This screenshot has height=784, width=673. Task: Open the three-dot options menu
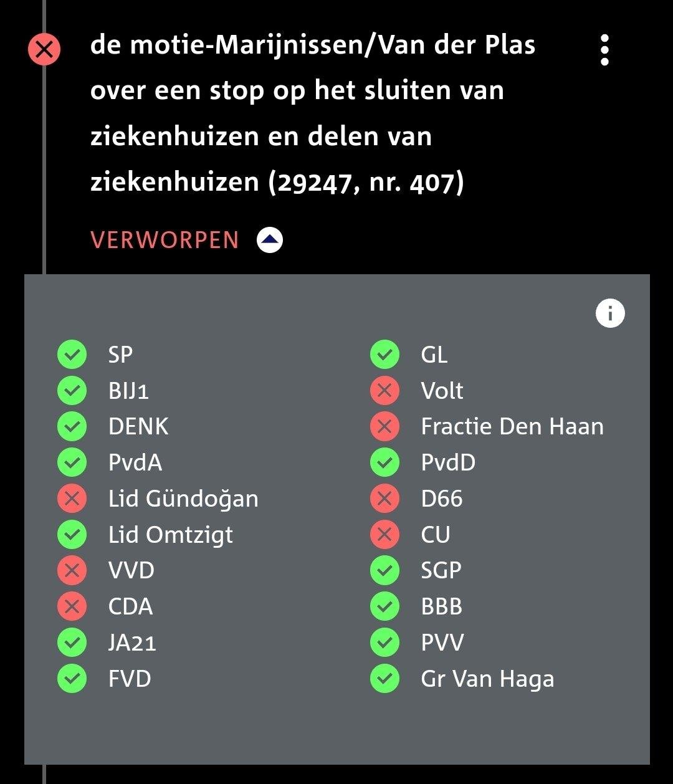pos(604,50)
